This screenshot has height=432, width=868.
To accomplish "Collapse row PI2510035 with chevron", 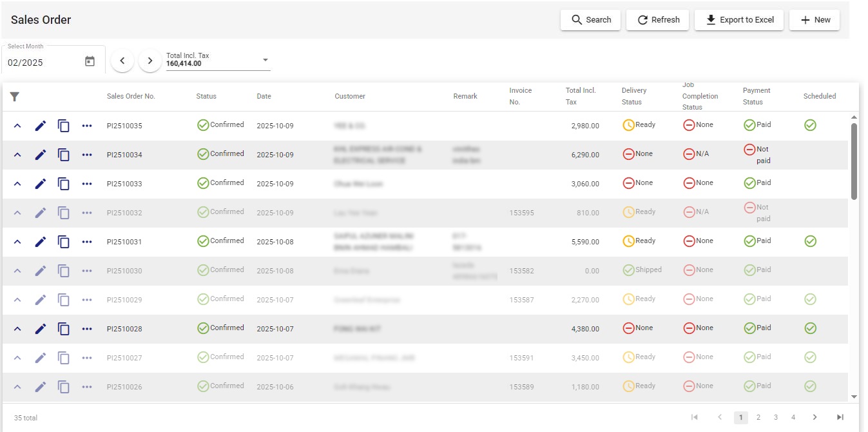I will (17, 126).
